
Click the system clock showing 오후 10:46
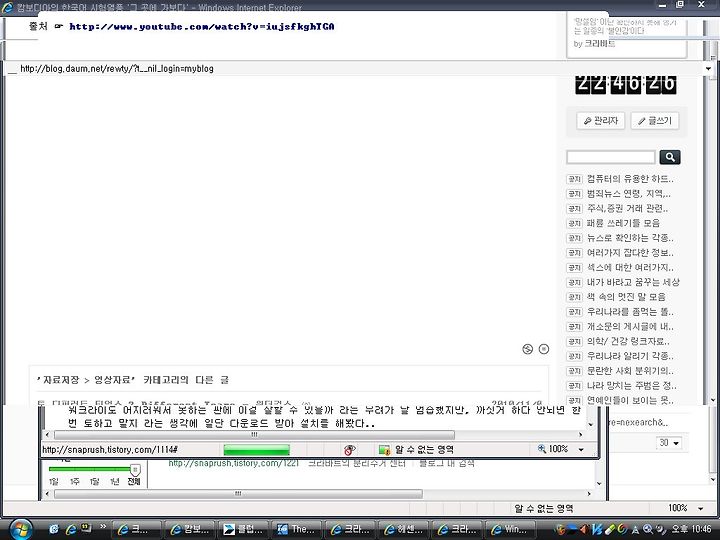(x=692, y=529)
